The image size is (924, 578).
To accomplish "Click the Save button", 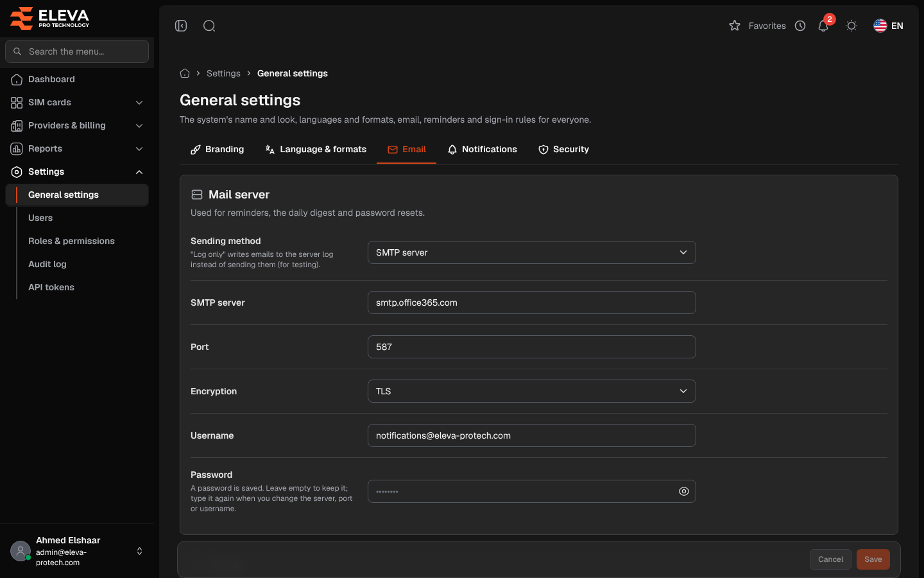I will 873,559.
